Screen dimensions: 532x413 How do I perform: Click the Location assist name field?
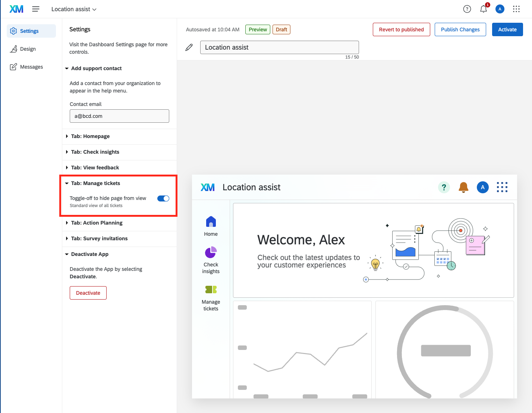(x=280, y=47)
